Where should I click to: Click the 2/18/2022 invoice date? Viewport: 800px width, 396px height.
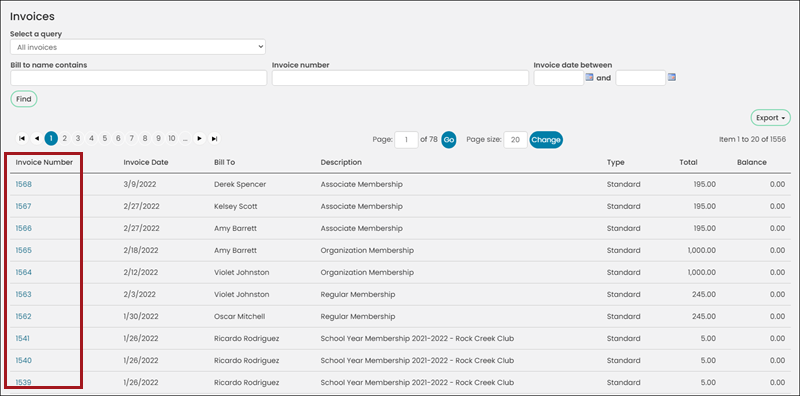141,251
